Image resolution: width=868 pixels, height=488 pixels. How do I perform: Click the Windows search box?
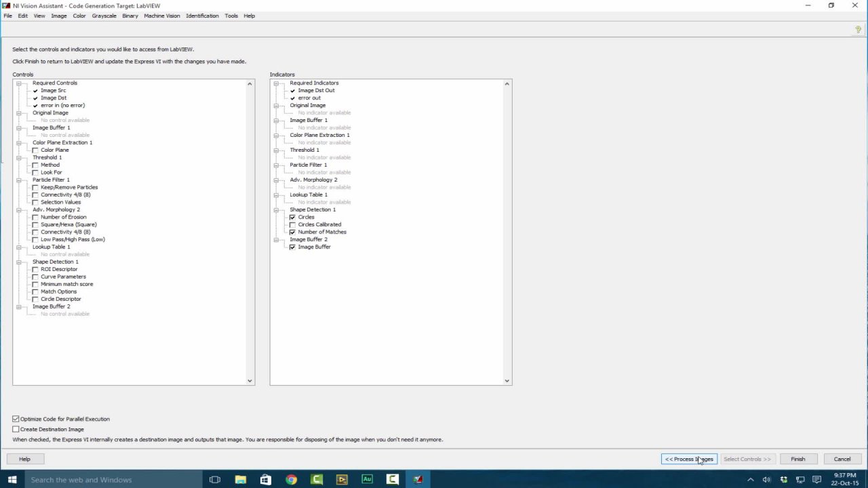click(x=114, y=479)
